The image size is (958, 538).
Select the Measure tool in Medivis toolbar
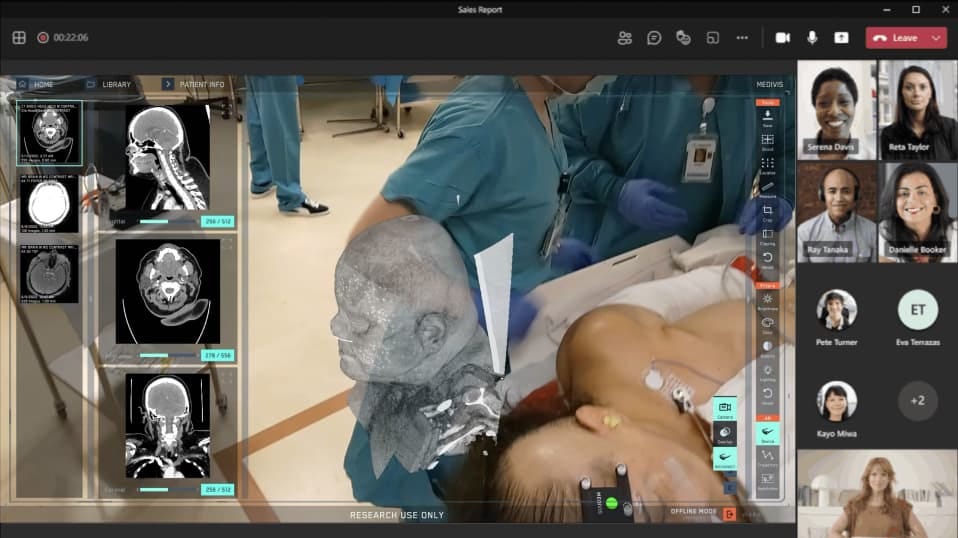click(767, 187)
